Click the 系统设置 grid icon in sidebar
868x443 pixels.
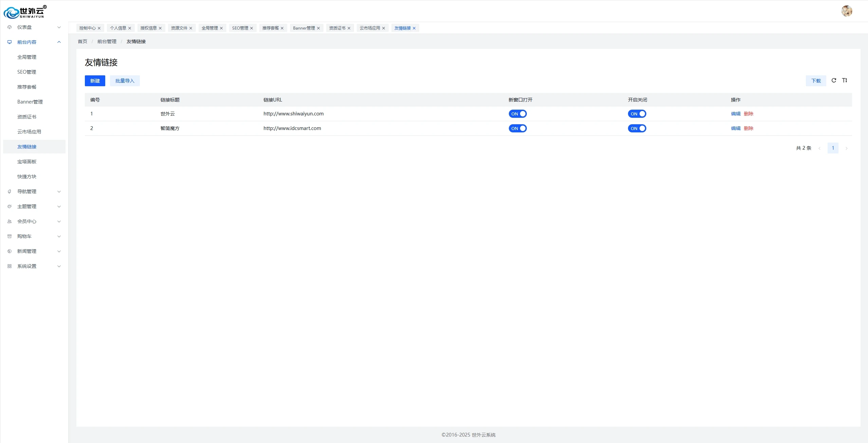10,266
